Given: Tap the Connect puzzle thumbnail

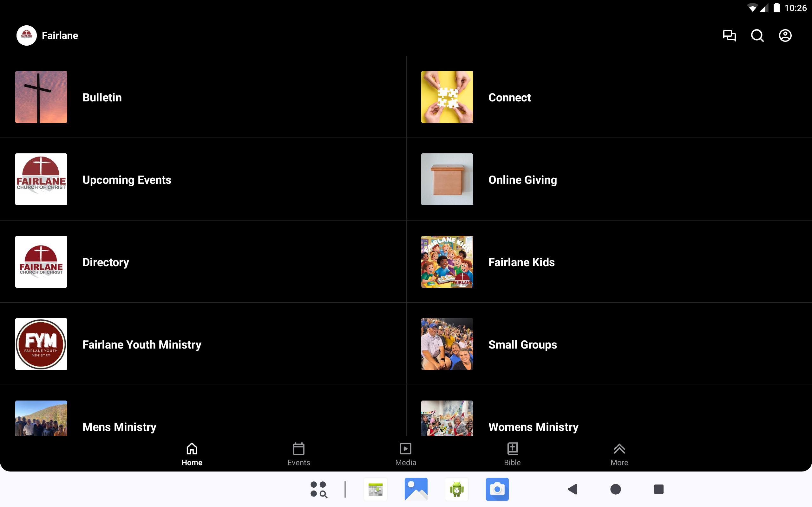Looking at the screenshot, I should point(447,97).
